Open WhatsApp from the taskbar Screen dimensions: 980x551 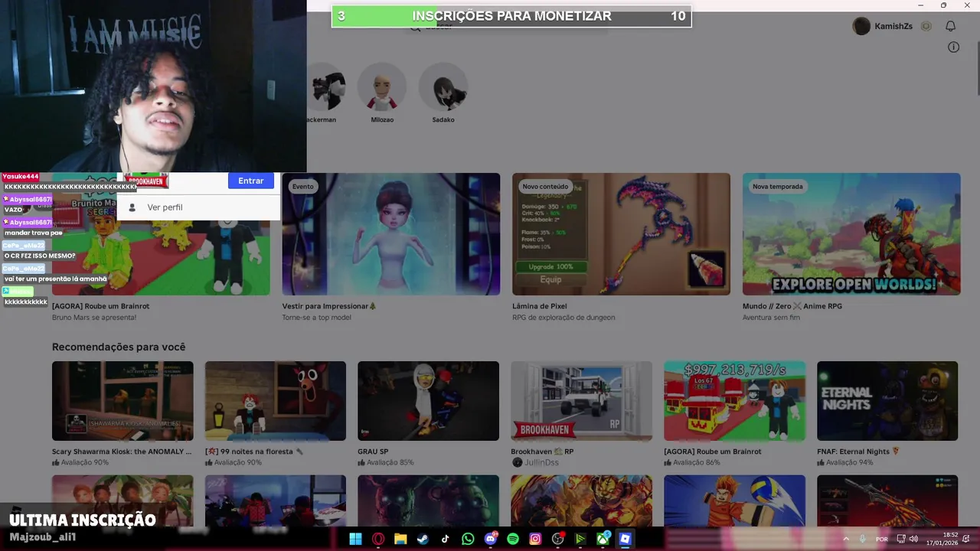(x=468, y=539)
